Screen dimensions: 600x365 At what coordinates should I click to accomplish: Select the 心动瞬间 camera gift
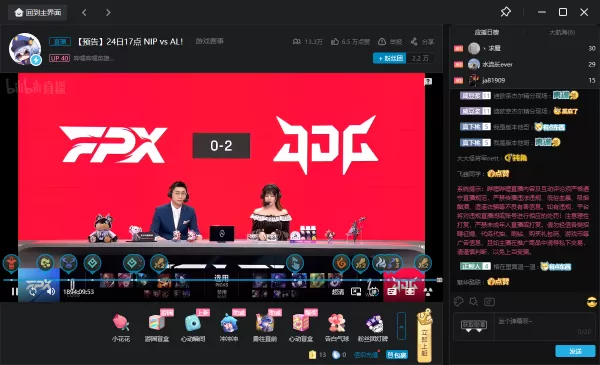pos(193,327)
